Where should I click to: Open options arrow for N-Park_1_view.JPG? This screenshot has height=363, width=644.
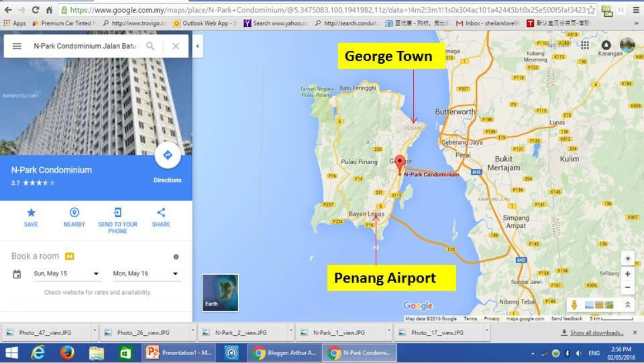[389, 330]
